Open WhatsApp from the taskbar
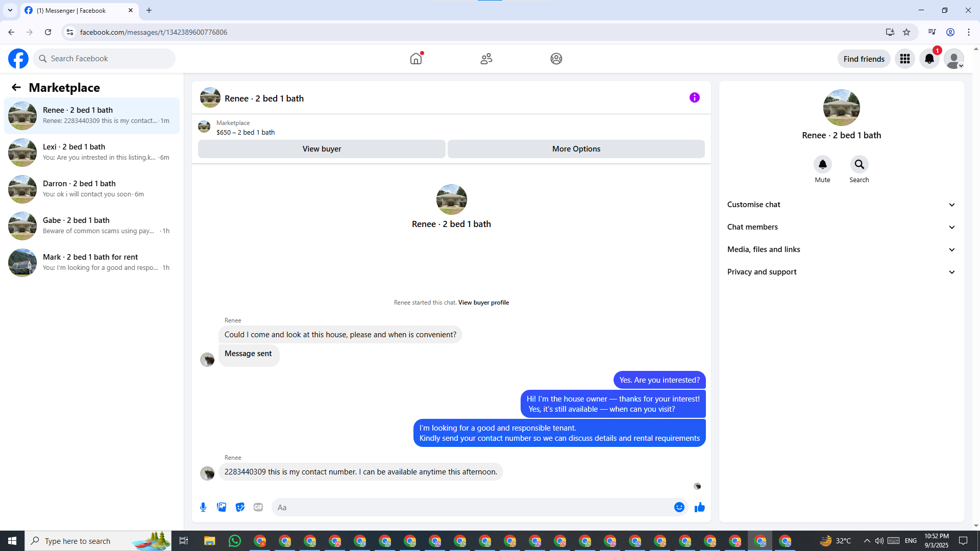The image size is (980, 551). tap(235, 541)
